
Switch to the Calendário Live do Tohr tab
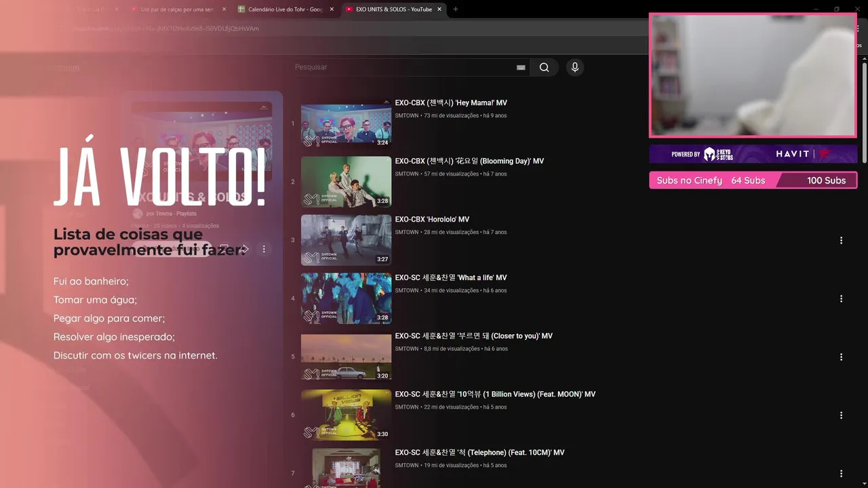pyautogui.click(x=285, y=9)
